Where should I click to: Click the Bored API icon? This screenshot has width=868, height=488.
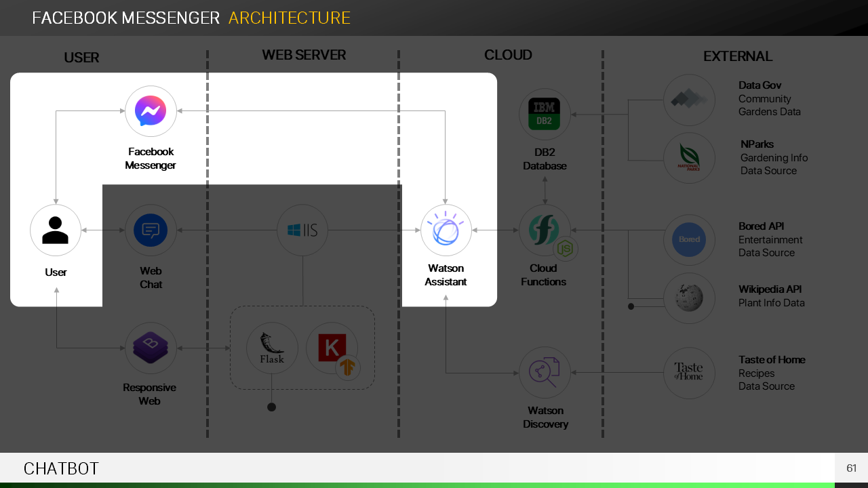click(689, 240)
